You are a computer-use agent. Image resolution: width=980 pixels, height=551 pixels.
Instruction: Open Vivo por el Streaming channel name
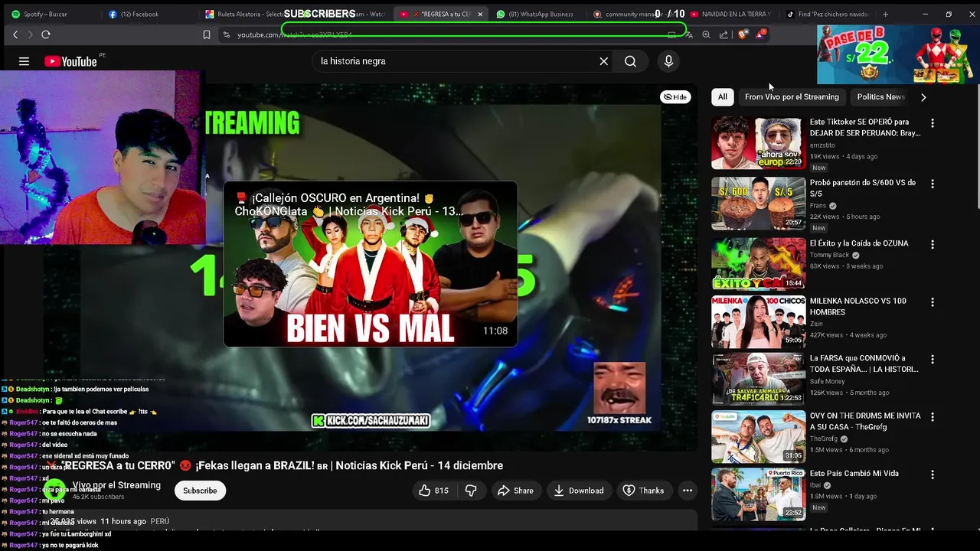pyautogui.click(x=116, y=485)
